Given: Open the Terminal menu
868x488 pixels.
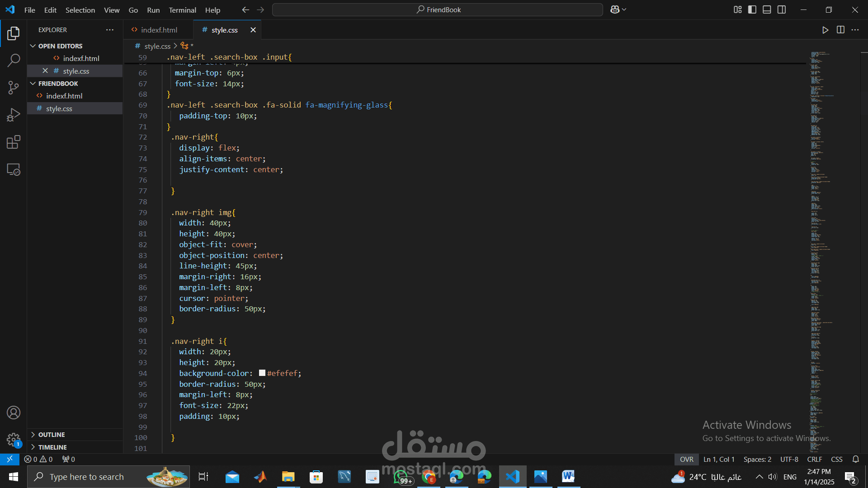Looking at the screenshot, I should pos(182,10).
